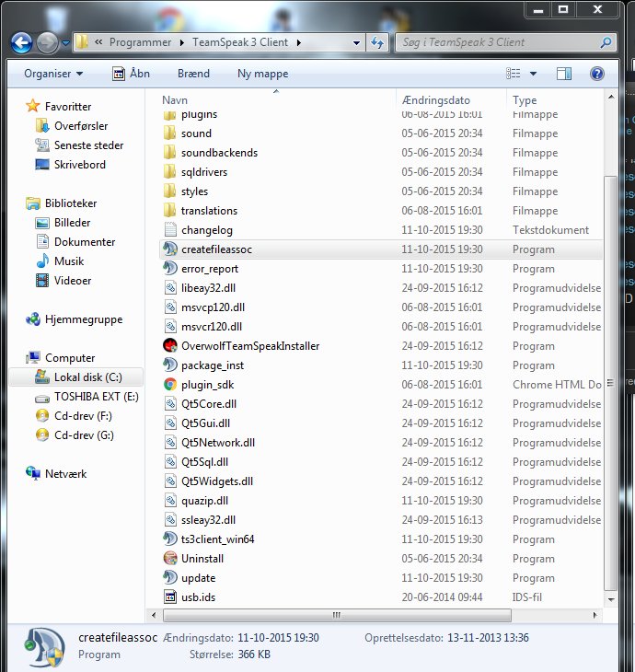Select the Uninstall program icon

(170, 559)
